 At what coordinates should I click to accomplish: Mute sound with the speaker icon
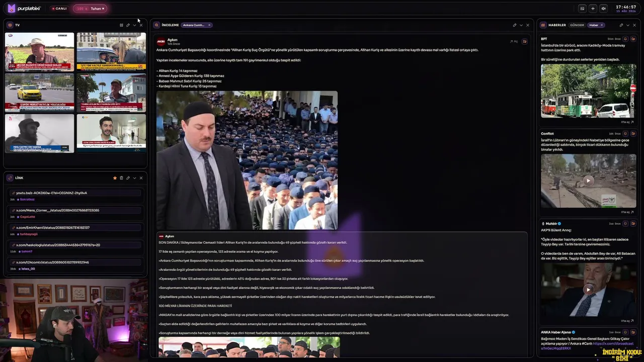coord(603,9)
